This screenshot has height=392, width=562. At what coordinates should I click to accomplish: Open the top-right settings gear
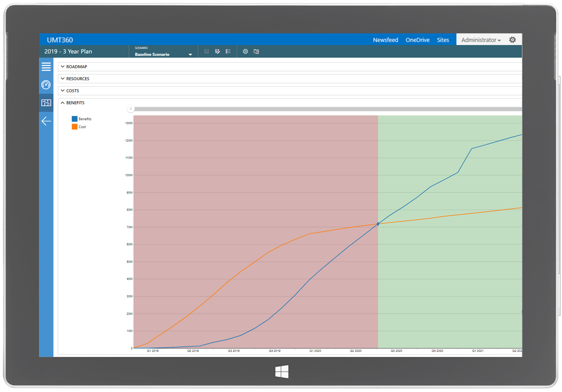(512, 40)
